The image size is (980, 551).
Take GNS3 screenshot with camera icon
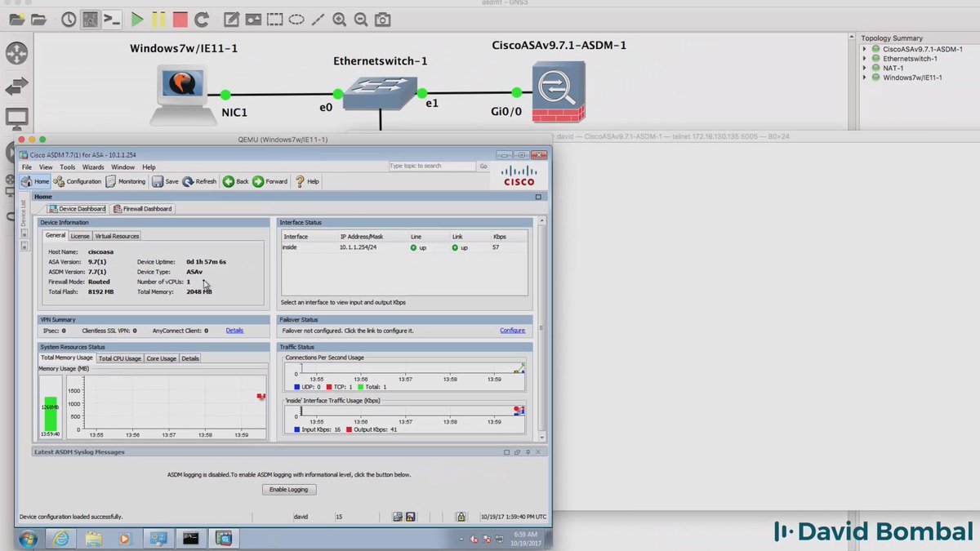[x=382, y=19]
